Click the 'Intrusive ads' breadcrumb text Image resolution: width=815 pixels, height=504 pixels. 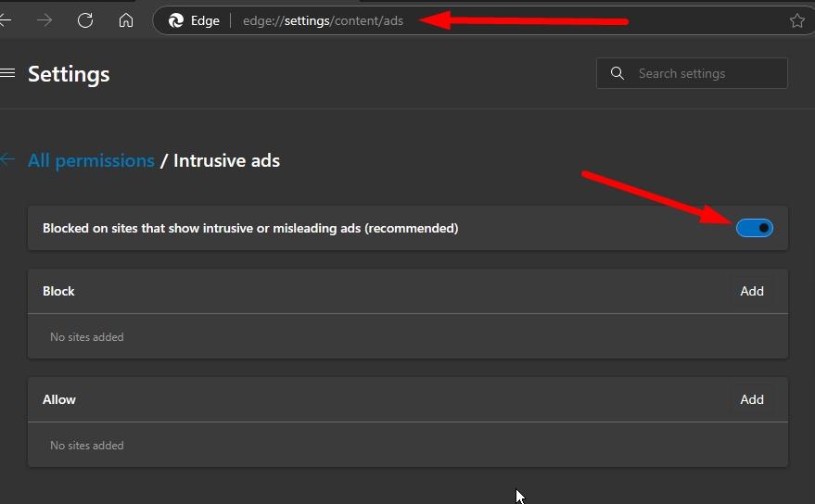coord(226,160)
